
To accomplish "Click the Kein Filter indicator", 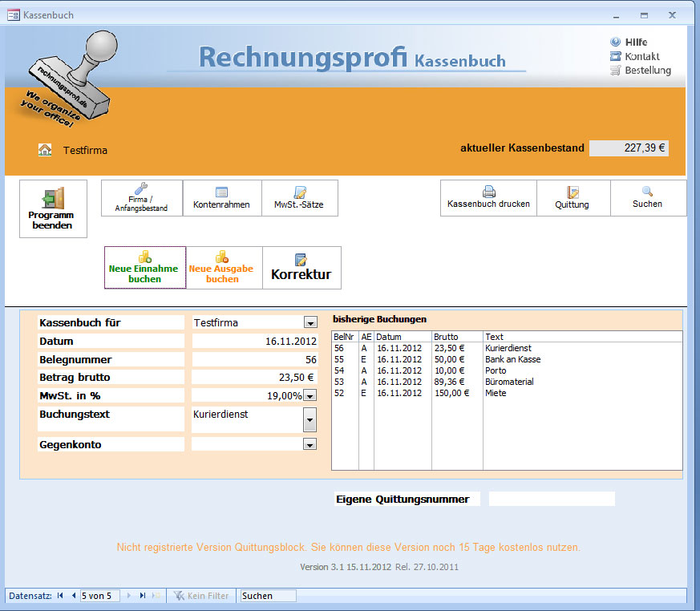I will pos(201,596).
